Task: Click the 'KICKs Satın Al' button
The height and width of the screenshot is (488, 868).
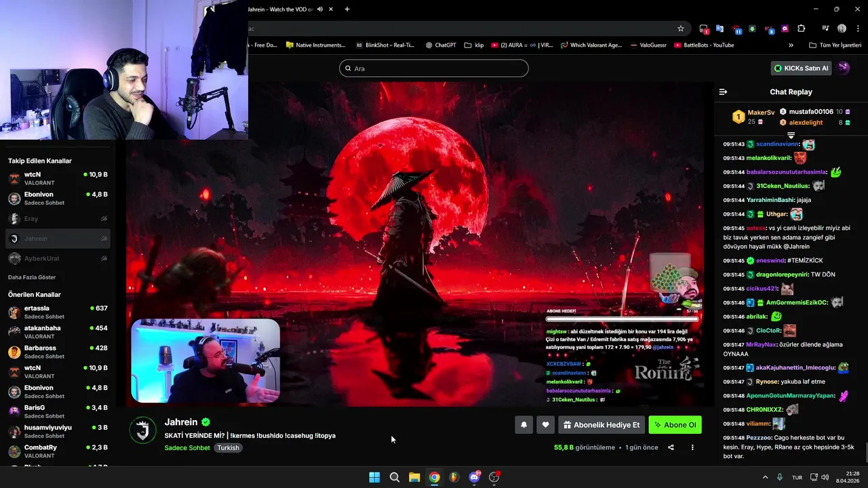Action: pyautogui.click(x=801, y=68)
